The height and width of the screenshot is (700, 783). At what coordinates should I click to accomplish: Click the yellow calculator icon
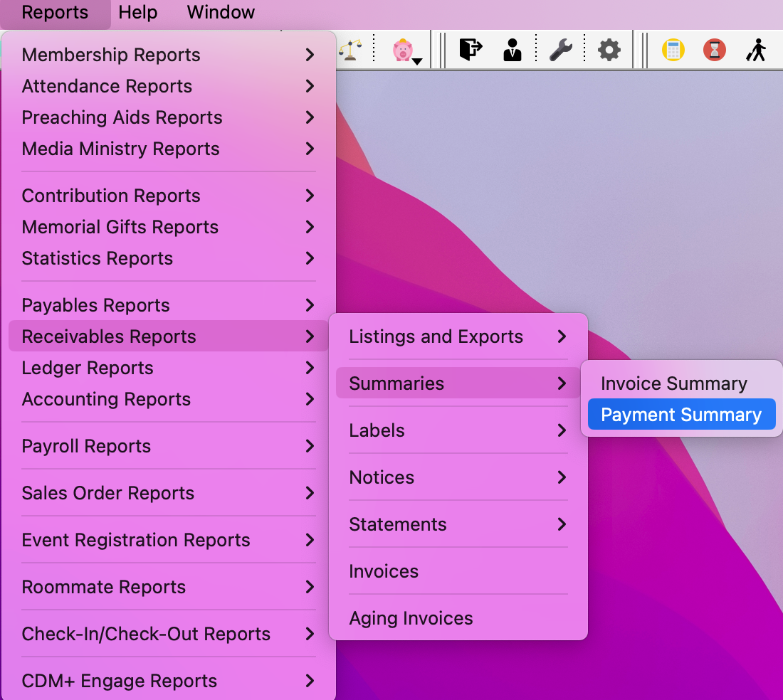click(x=673, y=50)
